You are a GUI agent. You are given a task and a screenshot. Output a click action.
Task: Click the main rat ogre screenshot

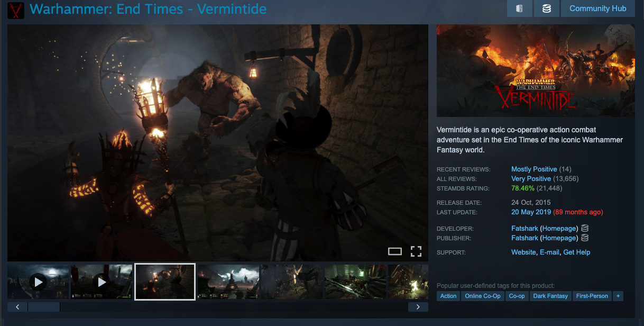(x=218, y=143)
